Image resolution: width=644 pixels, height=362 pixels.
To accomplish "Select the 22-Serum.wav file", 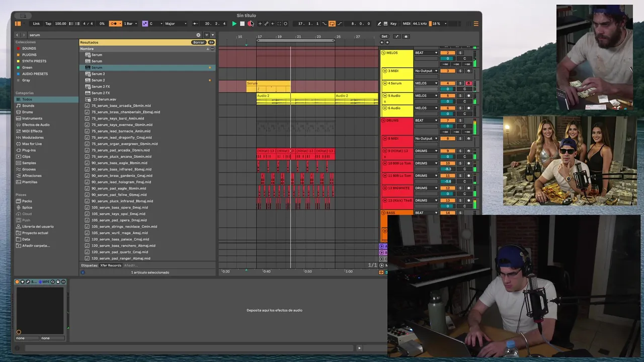I will click(x=104, y=99).
